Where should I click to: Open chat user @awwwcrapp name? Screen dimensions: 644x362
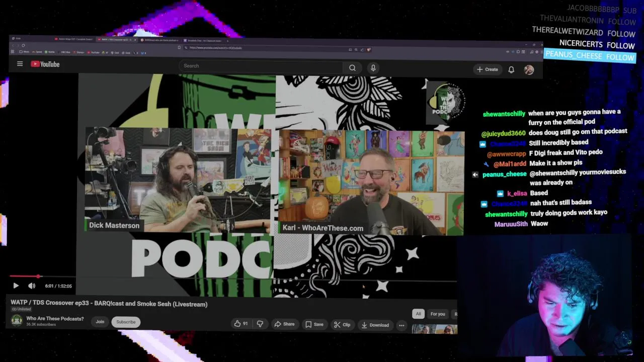coord(506,154)
